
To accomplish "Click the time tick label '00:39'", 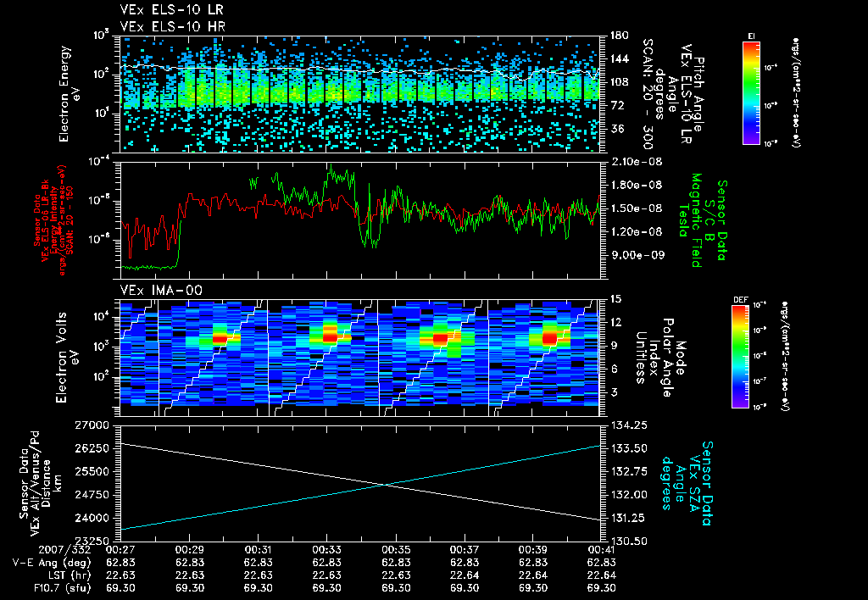I will pyautogui.click(x=532, y=550).
